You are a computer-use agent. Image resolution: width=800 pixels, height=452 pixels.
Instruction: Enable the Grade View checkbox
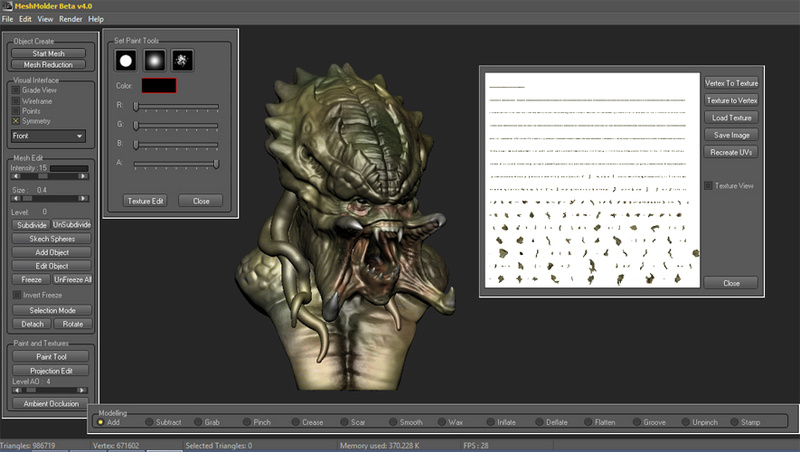pyautogui.click(x=16, y=90)
